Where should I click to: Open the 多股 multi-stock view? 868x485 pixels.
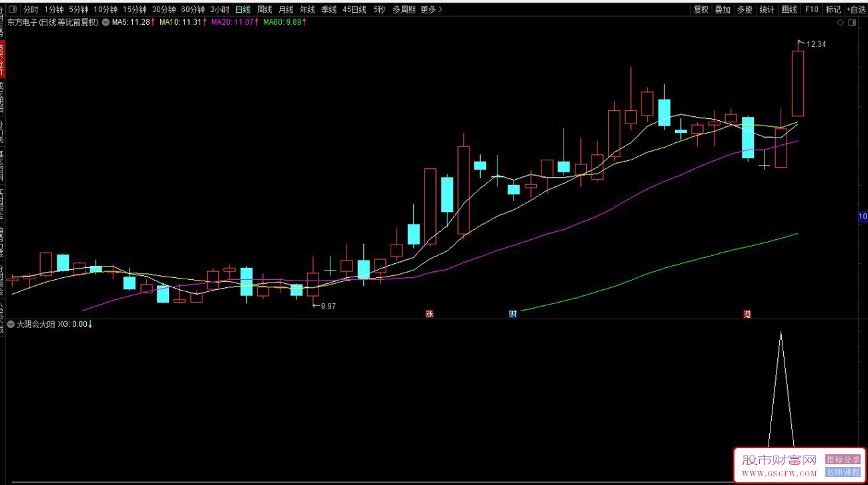[745, 9]
